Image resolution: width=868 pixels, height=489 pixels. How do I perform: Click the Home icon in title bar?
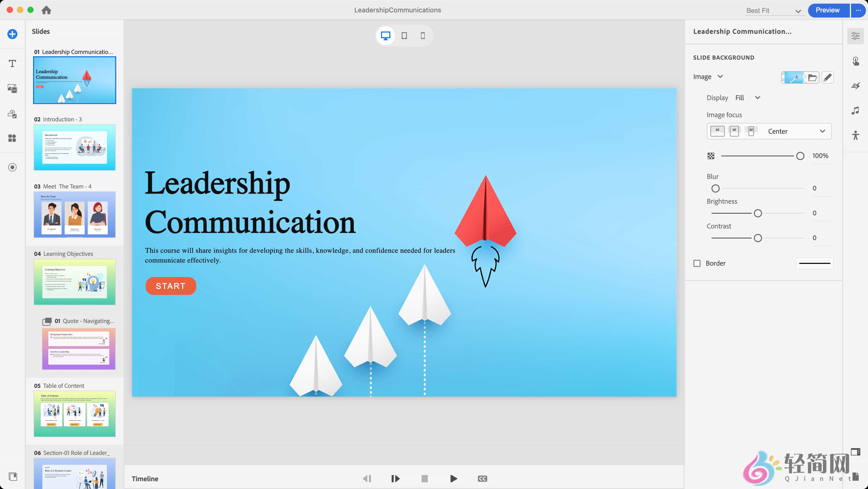click(x=46, y=10)
